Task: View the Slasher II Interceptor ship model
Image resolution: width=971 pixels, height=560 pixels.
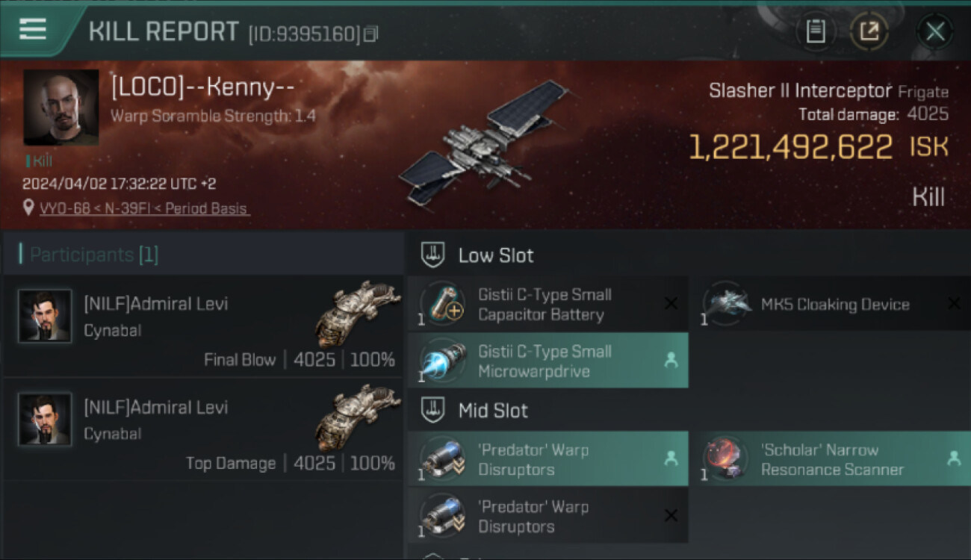Action: click(482, 142)
